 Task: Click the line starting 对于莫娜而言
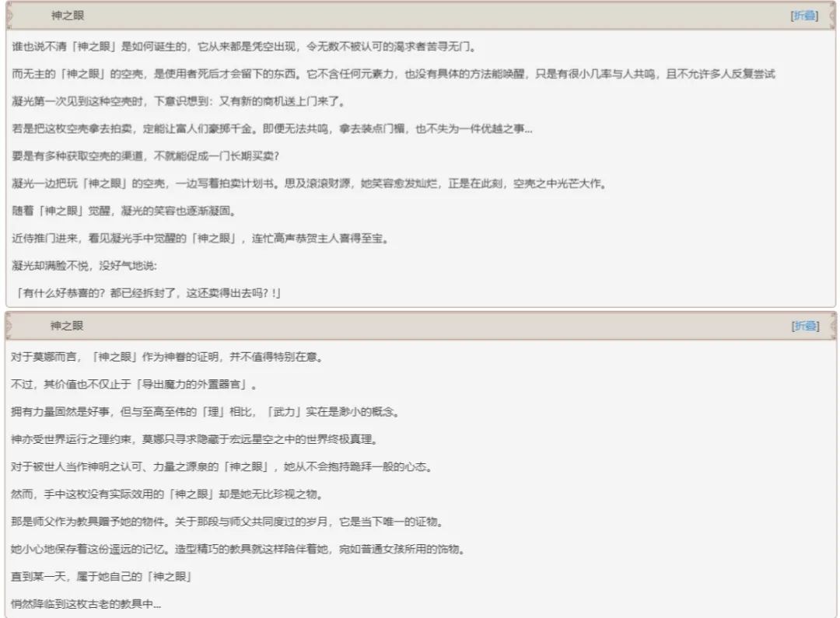(x=167, y=357)
